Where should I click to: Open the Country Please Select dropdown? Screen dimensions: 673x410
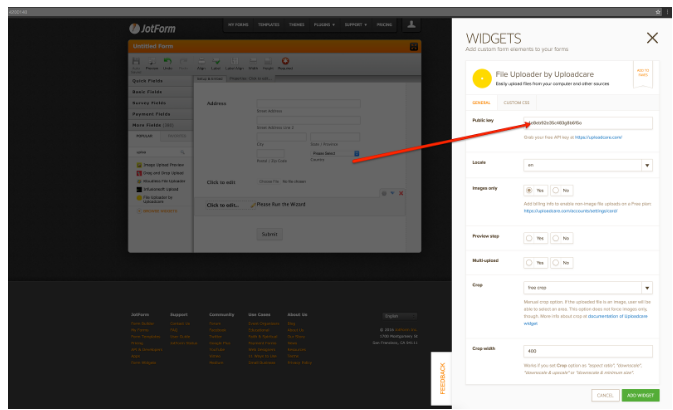(x=335, y=153)
